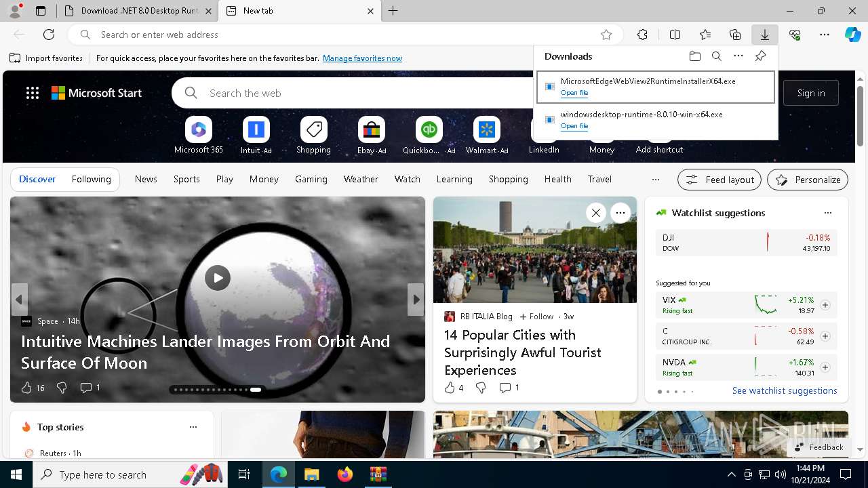Dismiss the tourist cities card
868x488 pixels.
pos(595,213)
